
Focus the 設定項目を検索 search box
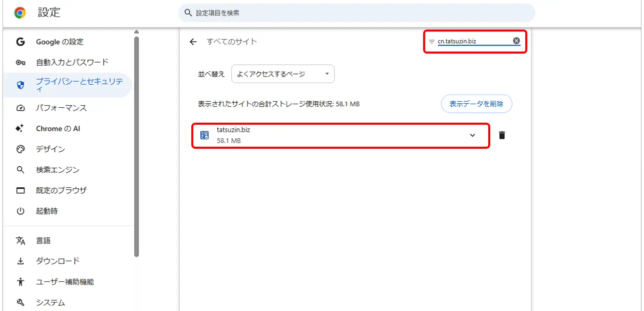pos(357,13)
